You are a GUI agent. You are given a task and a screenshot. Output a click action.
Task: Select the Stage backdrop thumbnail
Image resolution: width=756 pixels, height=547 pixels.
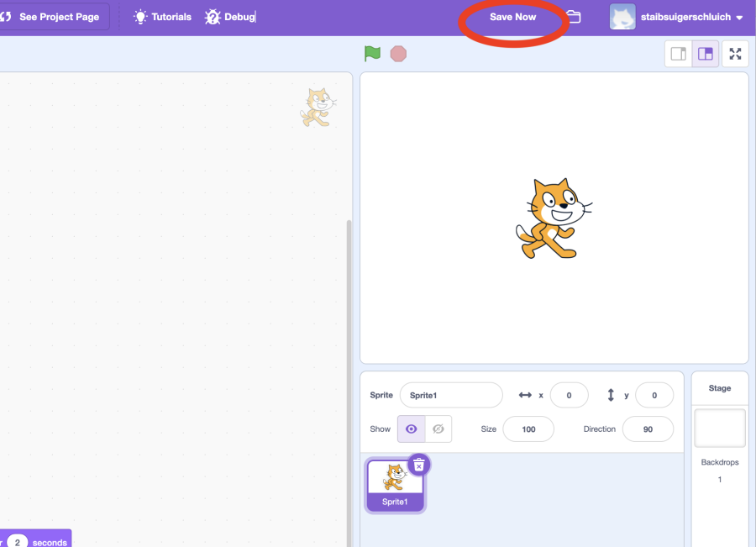coord(720,429)
